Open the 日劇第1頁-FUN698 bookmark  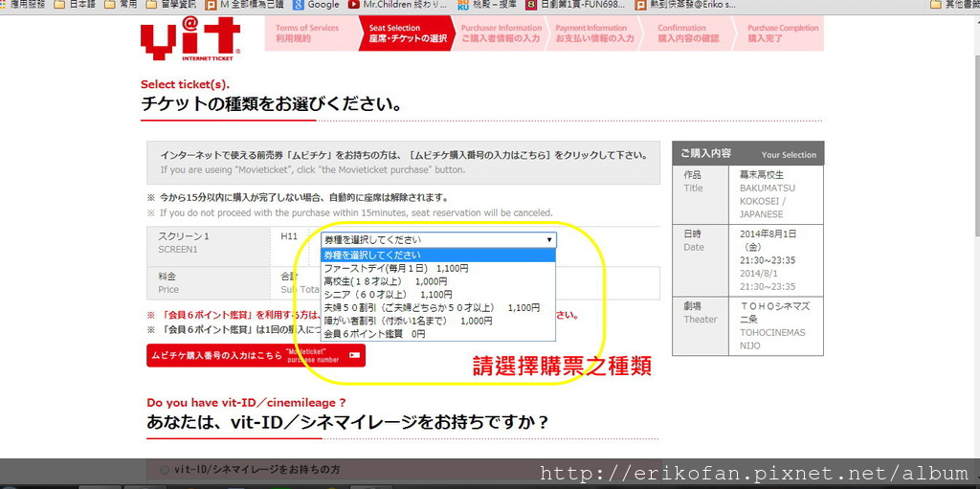(575, 5)
